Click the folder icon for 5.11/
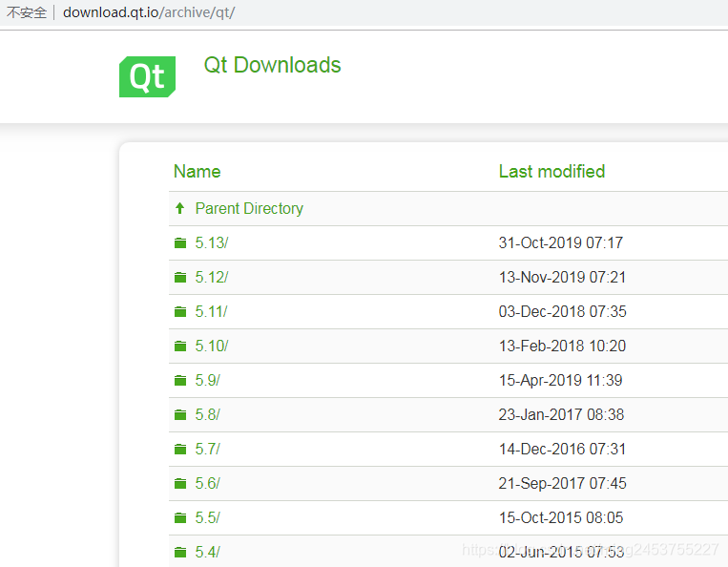This screenshot has width=728, height=567. [x=180, y=311]
